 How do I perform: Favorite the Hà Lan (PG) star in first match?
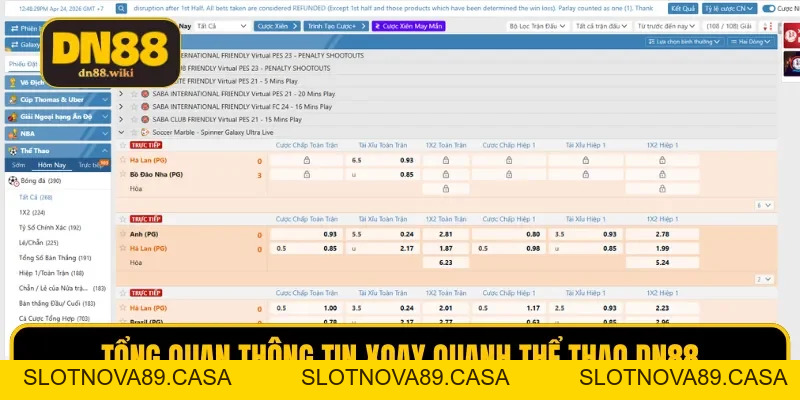point(122,160)
